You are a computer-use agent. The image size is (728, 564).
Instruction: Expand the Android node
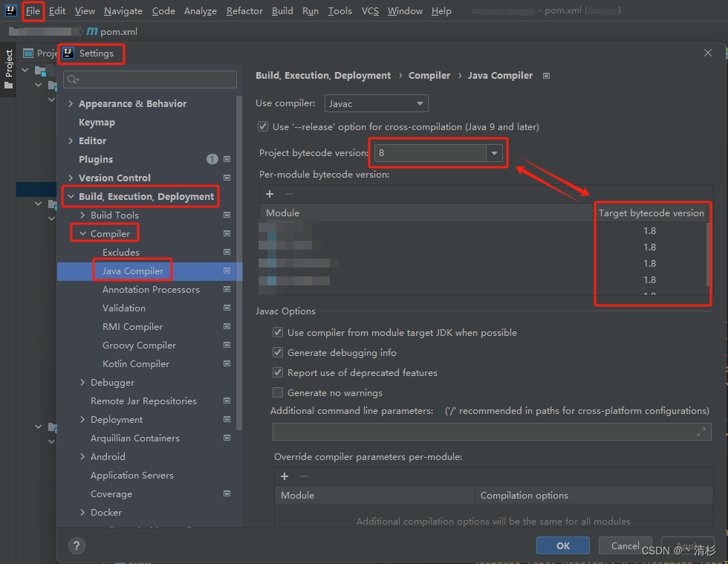click(x=82, y=456)
